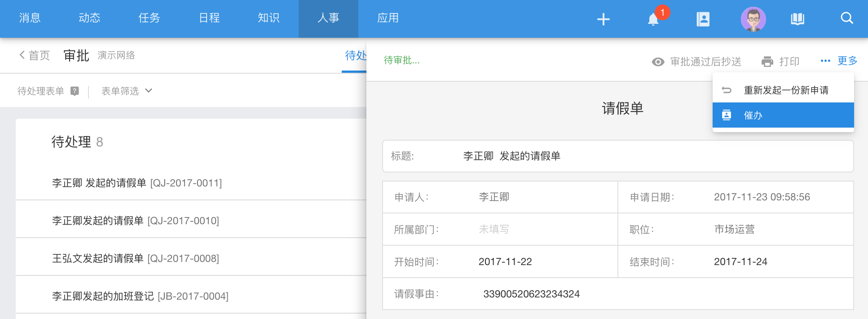
Task: Open the 应用 navigation tab
Action: pos(388,18)
